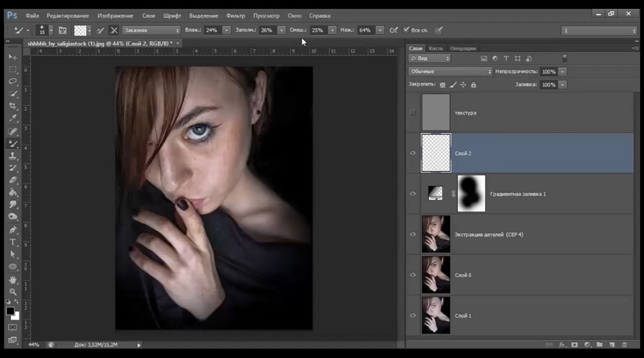Uncheck the 'Все сл.' checkbox

click(x=406, y=31)
